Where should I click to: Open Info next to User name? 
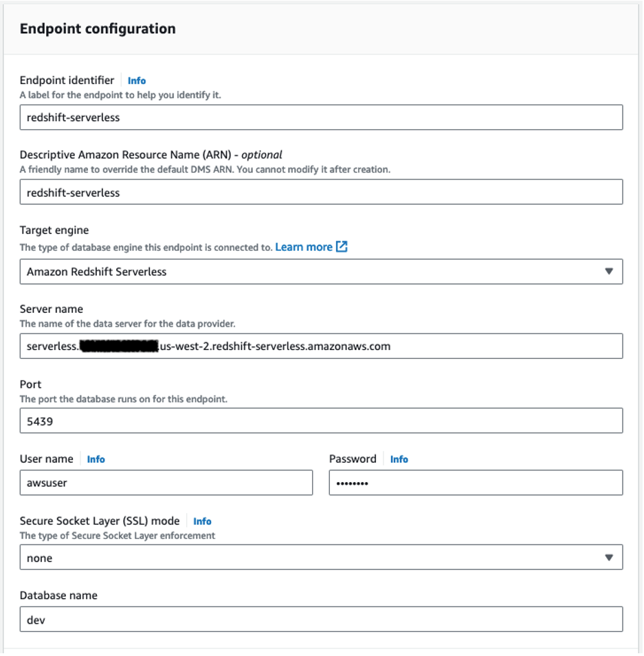(96, 459)
